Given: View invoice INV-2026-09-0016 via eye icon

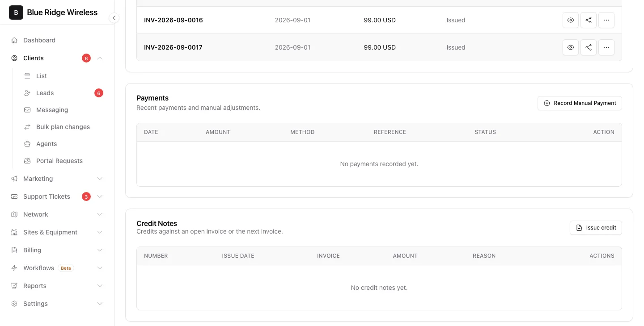Looking at the screenshot, I should (x=571, y=20).
